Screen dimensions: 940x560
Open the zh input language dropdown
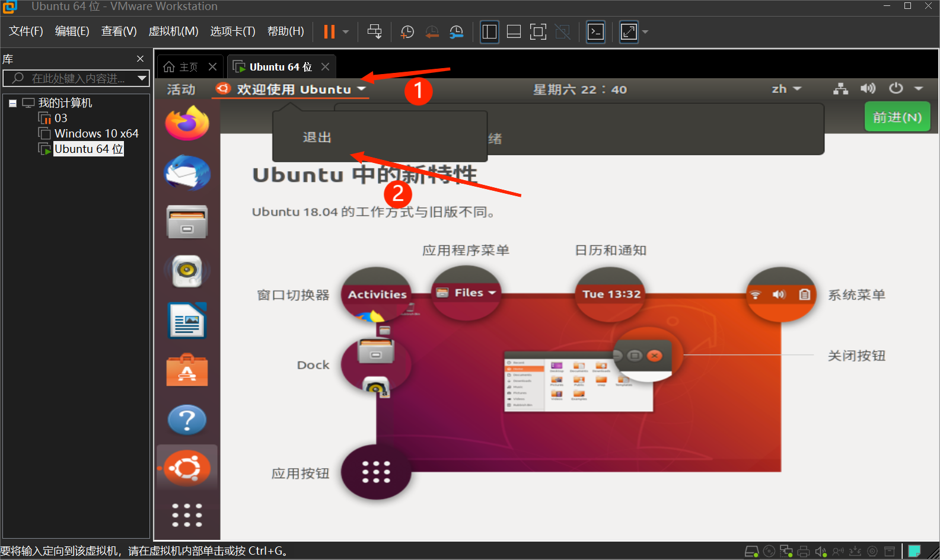(786, 89)
